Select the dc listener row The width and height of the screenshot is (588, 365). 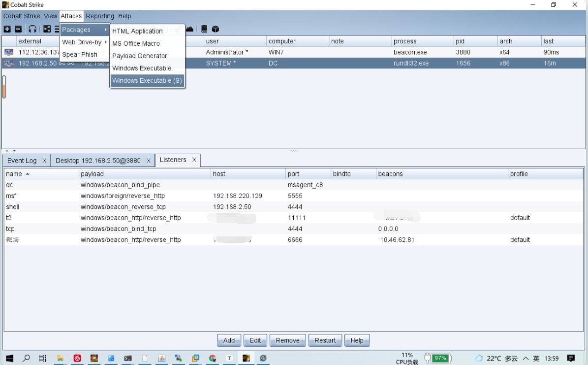293,185
